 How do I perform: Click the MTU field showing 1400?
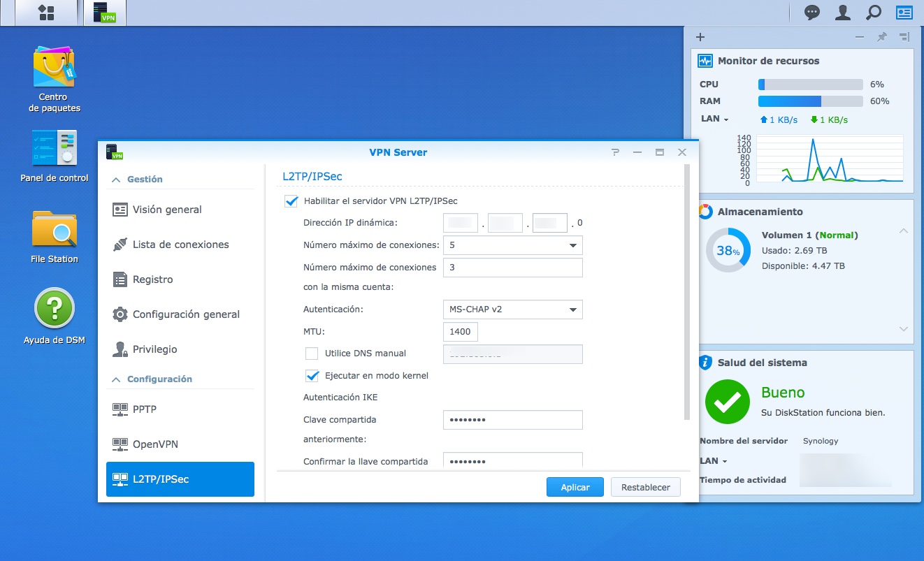461,332
